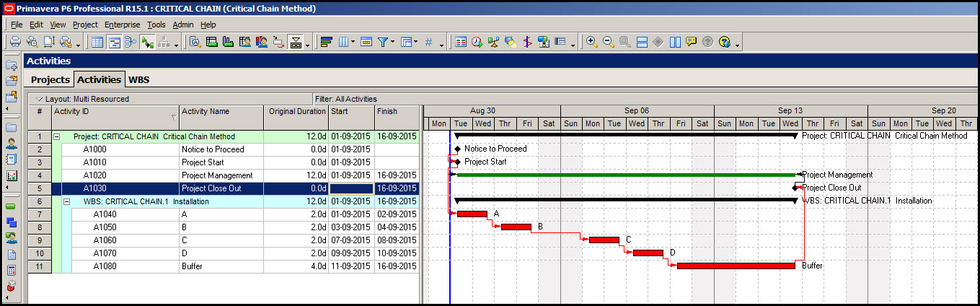This screenshot has height=306, width=980.
Task: Open the Online Help globe icon
Action: pos(725,42)
